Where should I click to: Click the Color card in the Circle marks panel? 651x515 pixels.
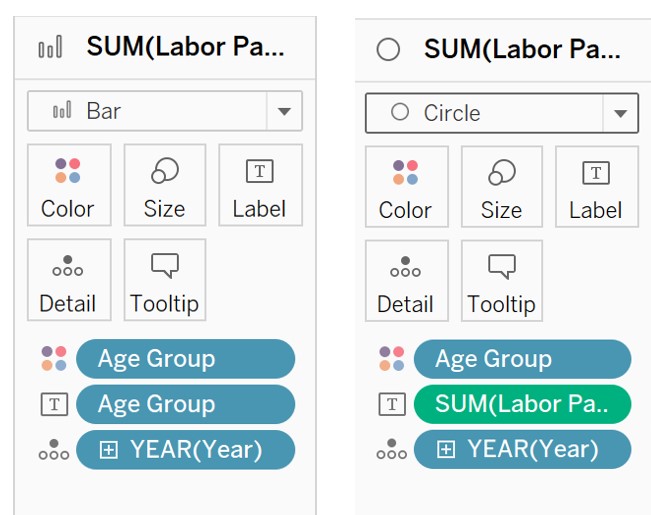(x=405, y=186)
